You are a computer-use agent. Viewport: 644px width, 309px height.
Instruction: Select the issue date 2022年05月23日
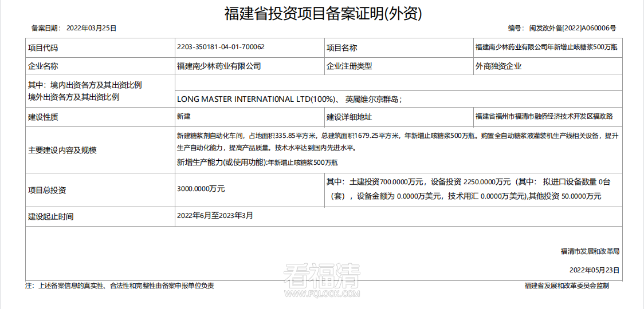click(594, 271)
